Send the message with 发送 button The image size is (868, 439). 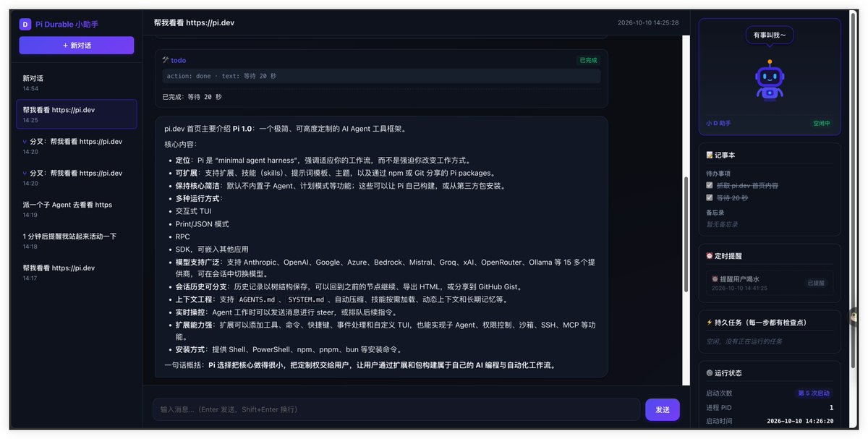[663, 409]
